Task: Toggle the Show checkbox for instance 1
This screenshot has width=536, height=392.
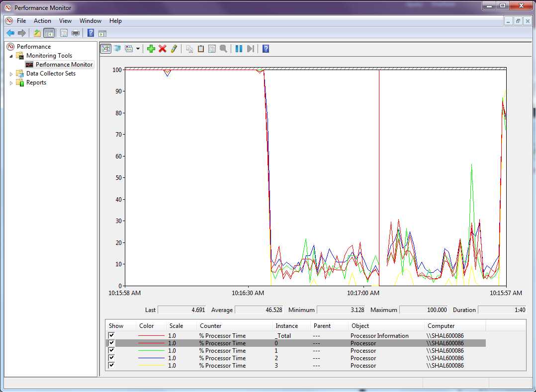Action: click(111, 351)
